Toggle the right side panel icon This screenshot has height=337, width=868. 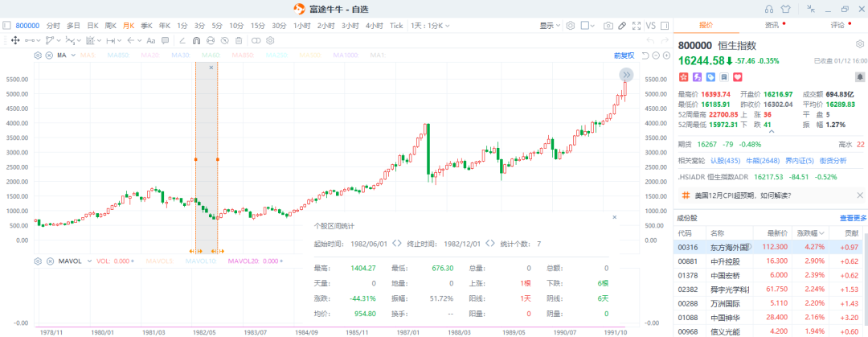[665, 26]
